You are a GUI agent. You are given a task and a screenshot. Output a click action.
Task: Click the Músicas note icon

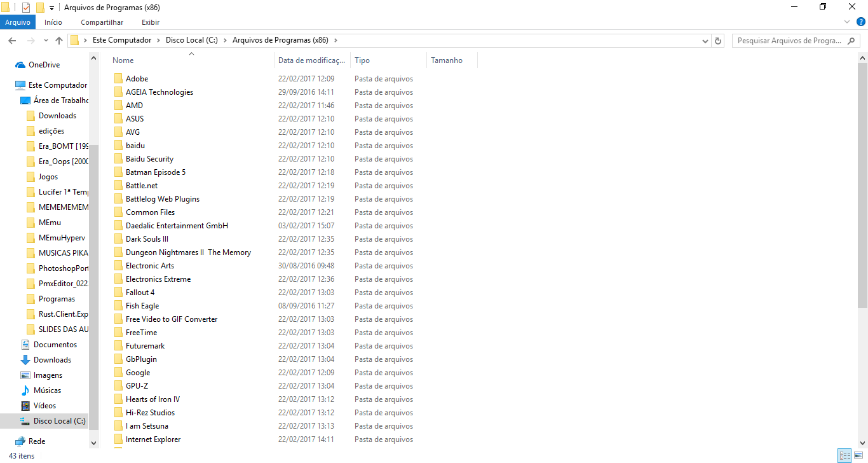(25, 390)
